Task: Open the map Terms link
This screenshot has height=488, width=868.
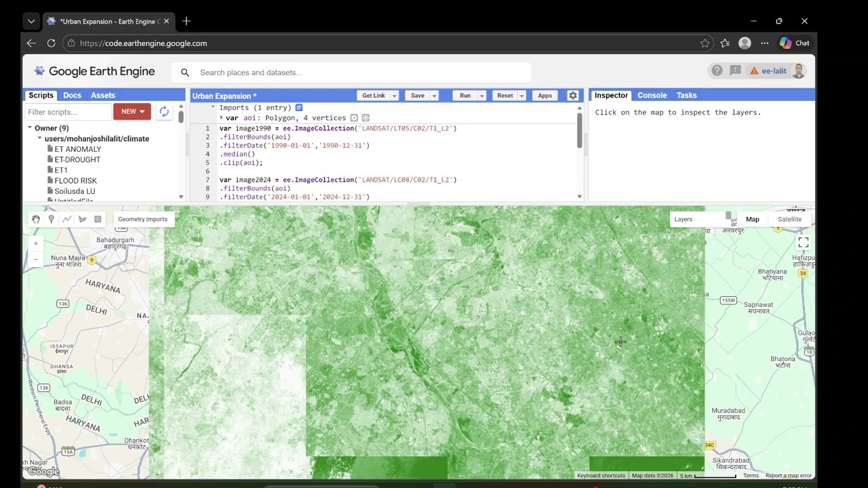Action: click(751, 476)
